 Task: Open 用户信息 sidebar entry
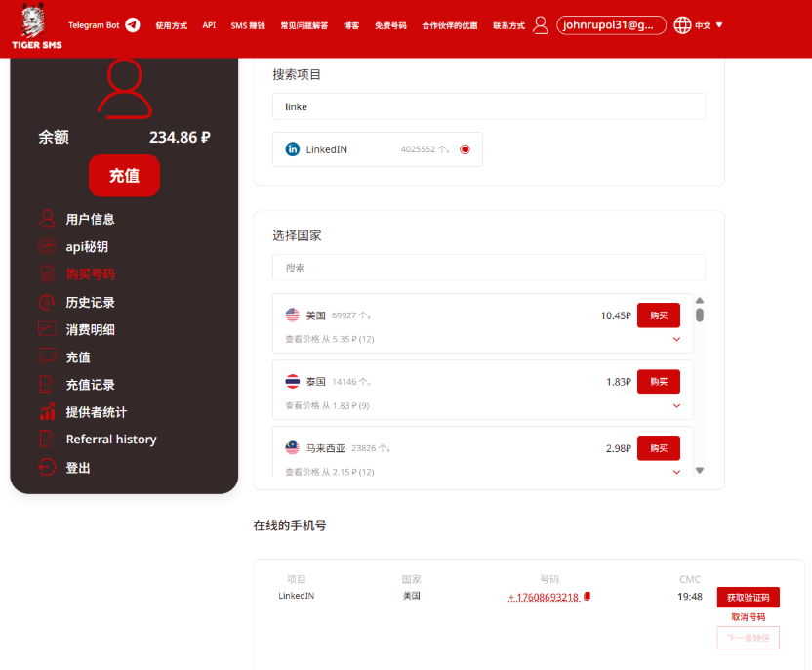tap(90, 219)
